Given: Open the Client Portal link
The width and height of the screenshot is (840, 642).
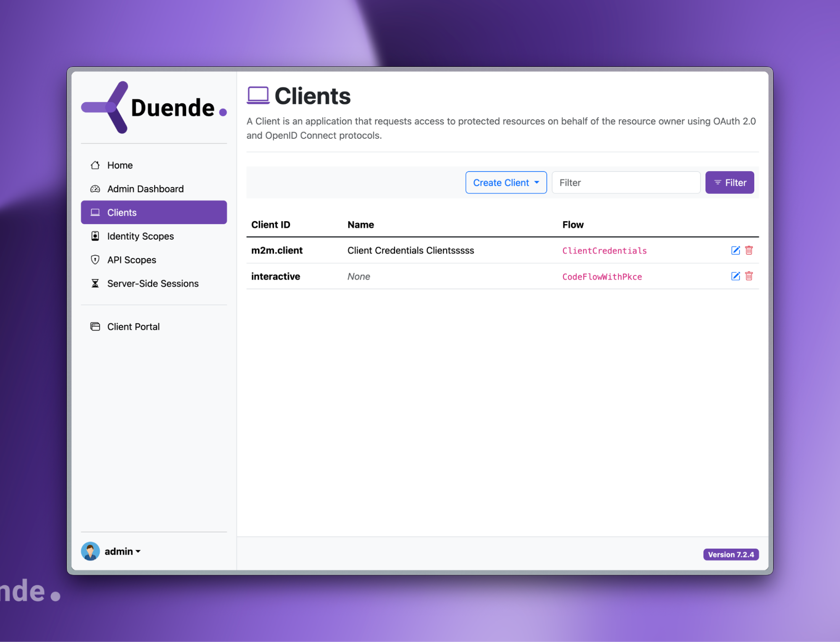Looking at the screenshot, I should pos(154,327).
